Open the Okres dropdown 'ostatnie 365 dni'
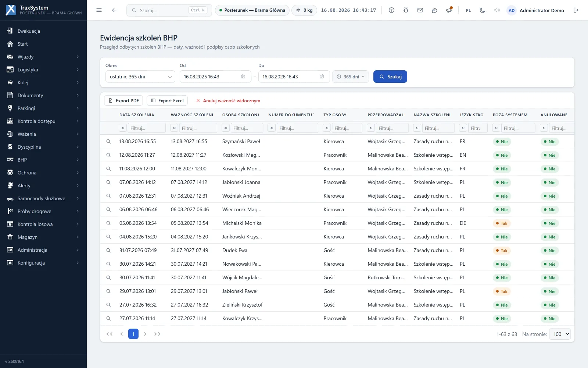Image resolution: width=588 pixels, height=368 pixels. tap(140, 77)
